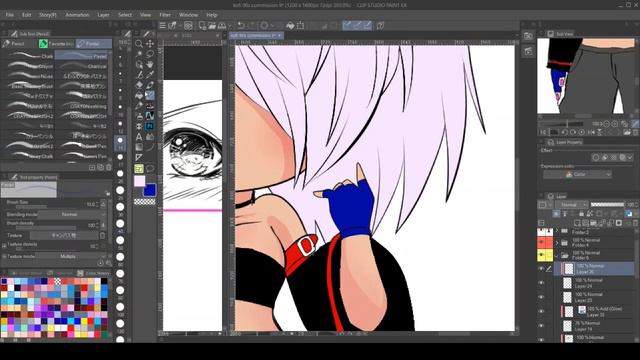Screen dimensions: 640x360
Task: Select the Speech balloon tool
Action: pos(150,168)
